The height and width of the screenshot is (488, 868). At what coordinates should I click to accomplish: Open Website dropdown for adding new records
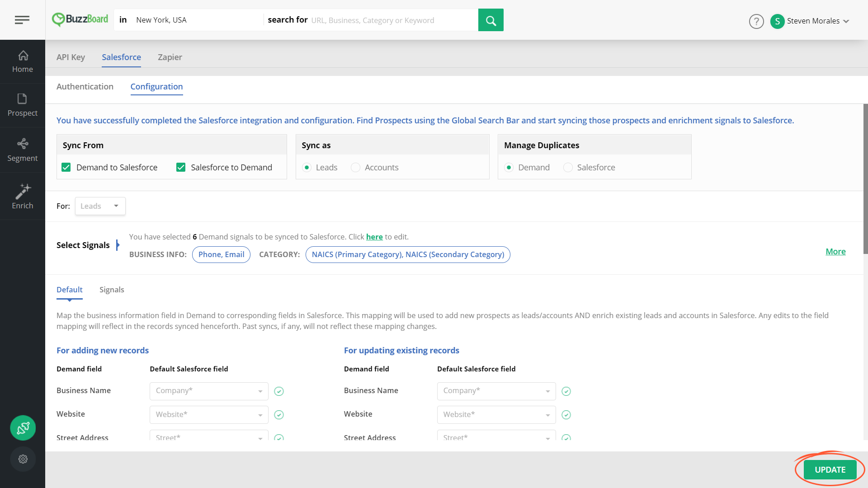[209, 415]
